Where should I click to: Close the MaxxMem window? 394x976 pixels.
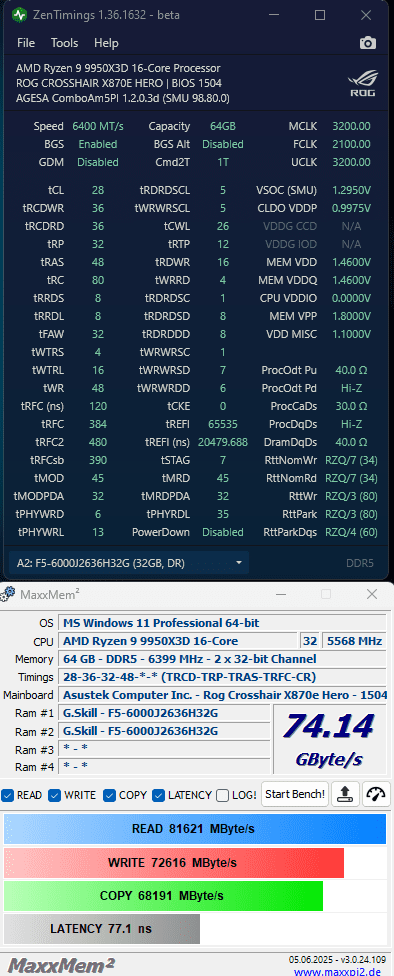pyautogui.click(x=372, y=594)
